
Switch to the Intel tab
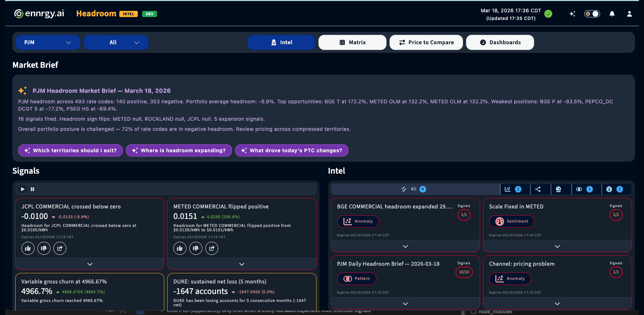(x=281, y=42)
